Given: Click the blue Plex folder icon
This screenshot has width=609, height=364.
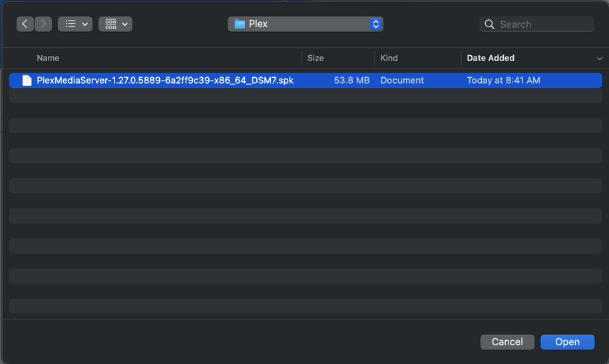Looking at the screenshot, I should pyautogui.click(x=240, y=24).
